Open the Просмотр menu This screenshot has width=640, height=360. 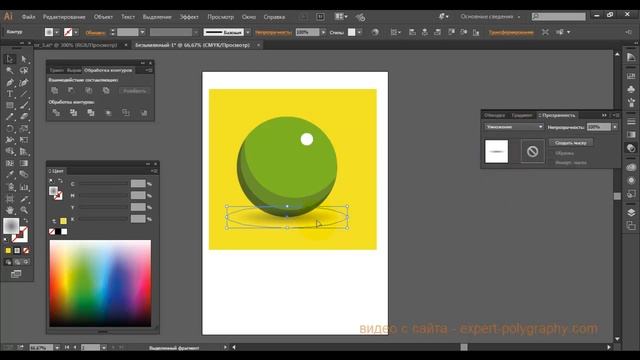[x=220, y=17]
